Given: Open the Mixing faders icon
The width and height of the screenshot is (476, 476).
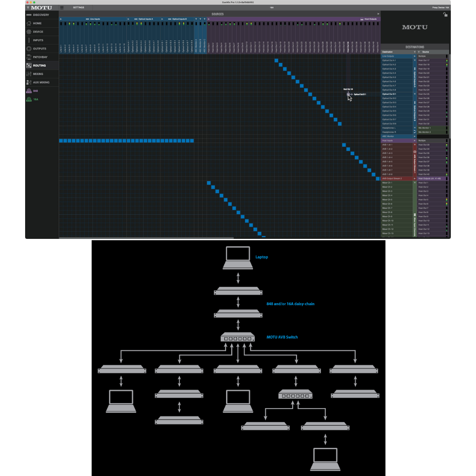Looking at the screenshot, I should coord(29,74).
